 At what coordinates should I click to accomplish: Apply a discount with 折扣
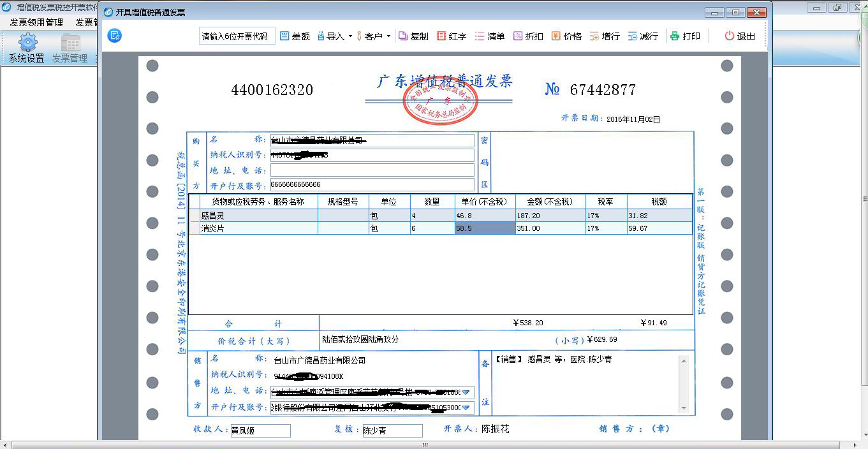(x=528, y=36)
